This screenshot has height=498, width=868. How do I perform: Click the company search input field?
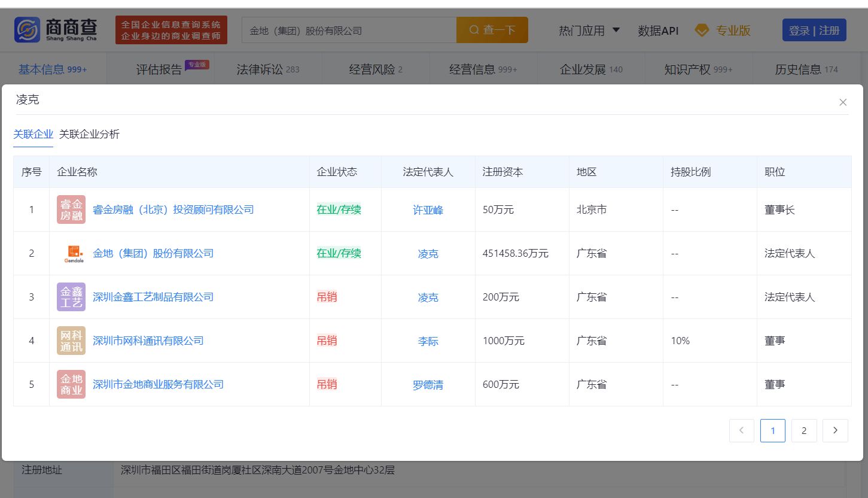[349, 30]
